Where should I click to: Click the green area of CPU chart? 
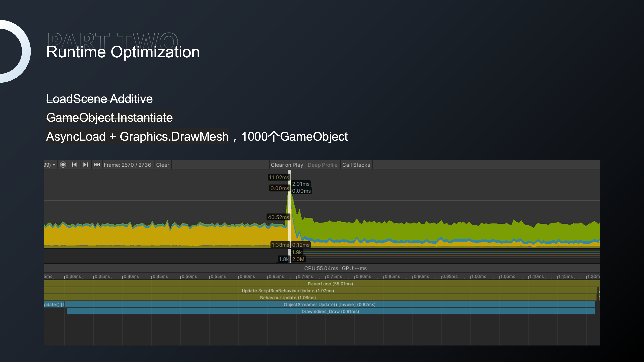coord(425,231)
